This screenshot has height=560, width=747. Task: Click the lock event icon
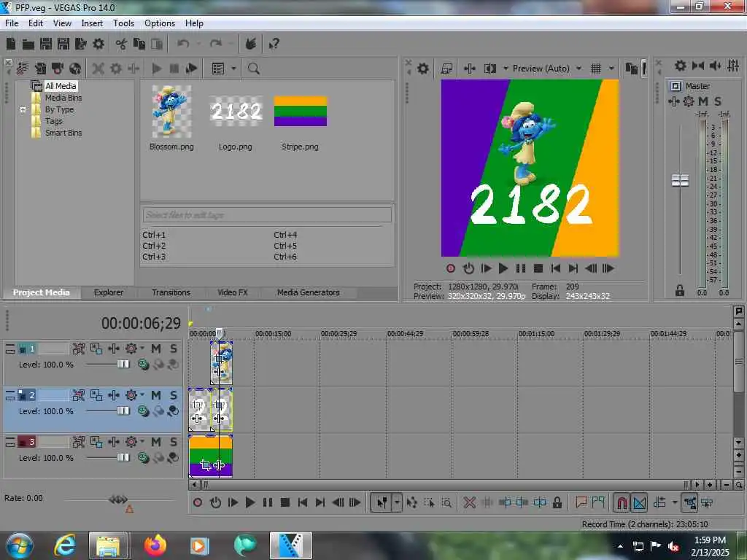557,502
